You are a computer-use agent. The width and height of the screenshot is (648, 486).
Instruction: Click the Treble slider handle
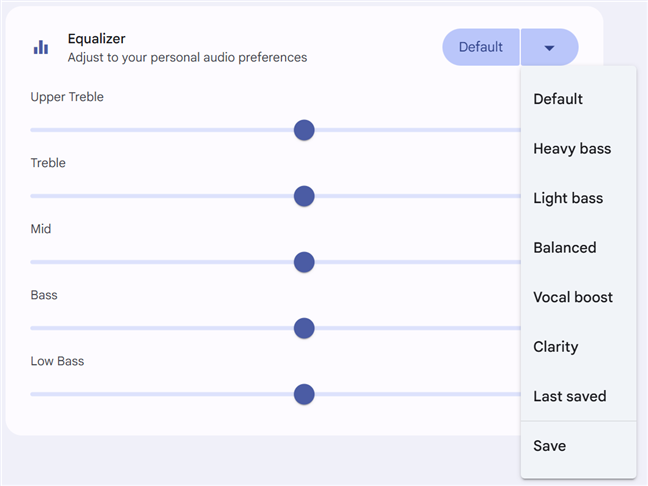pos(304,196)
